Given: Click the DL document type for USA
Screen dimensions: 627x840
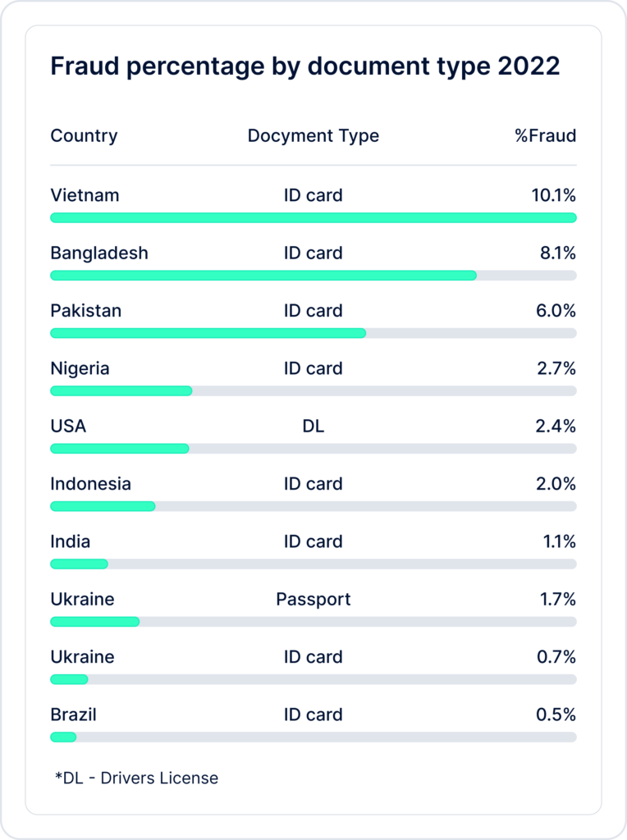Looking at the screenshot, I should click(x=313, y=426).
